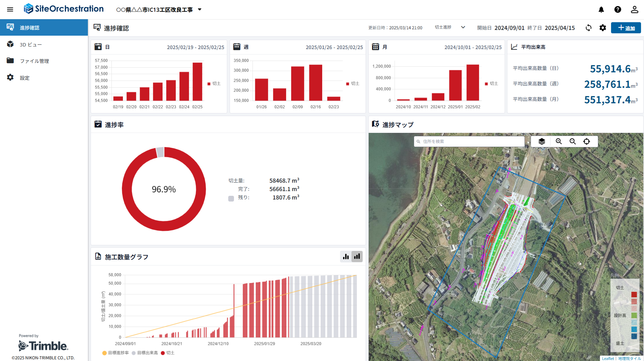Click the refresh data icon
Viewport: 644px width, 361px height.
pyautogui.click(x=588, y=28)
